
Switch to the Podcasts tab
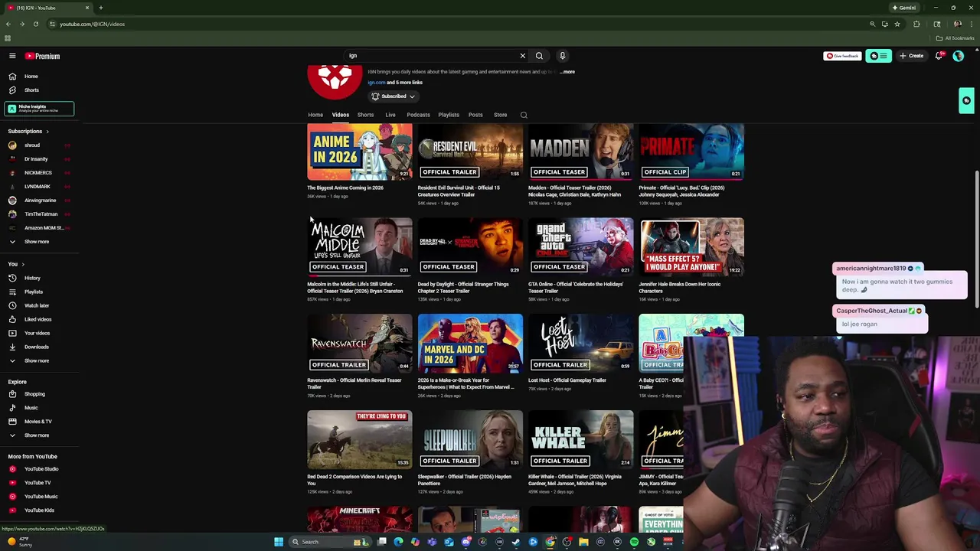point(418,115)
